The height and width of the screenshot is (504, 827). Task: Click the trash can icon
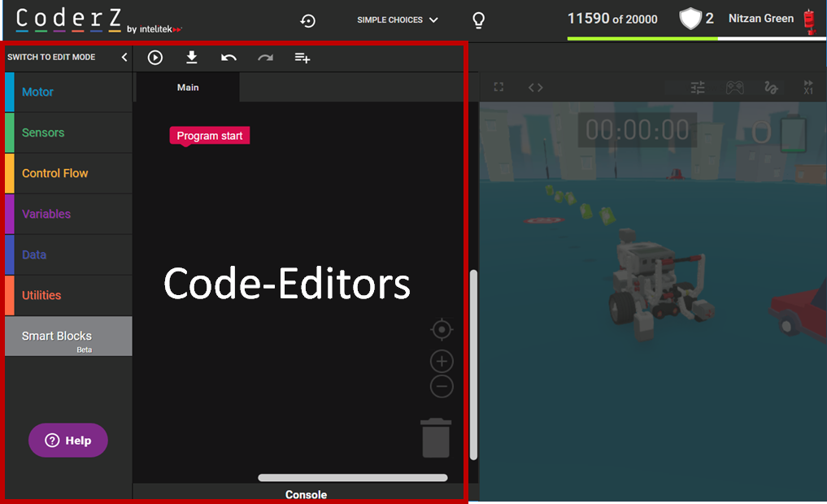click(x=436, y=437)
